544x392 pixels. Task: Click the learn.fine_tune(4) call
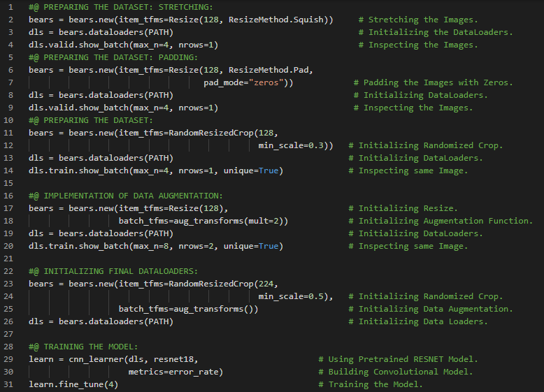[73, 384]
